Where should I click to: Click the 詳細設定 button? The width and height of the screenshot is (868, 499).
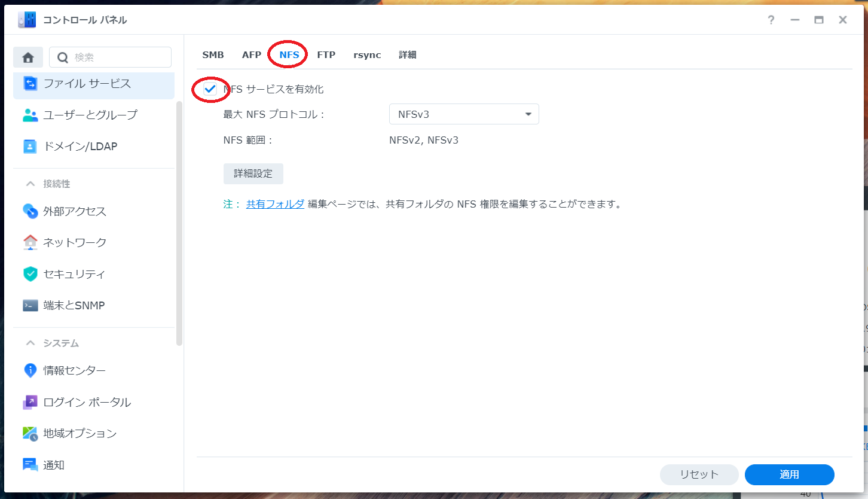coord(253,174)
